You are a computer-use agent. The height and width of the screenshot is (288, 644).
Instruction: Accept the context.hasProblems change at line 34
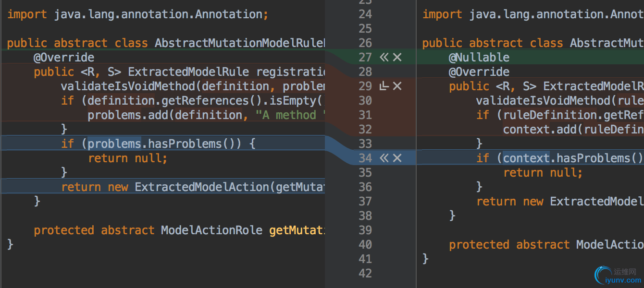click(384, 158)
